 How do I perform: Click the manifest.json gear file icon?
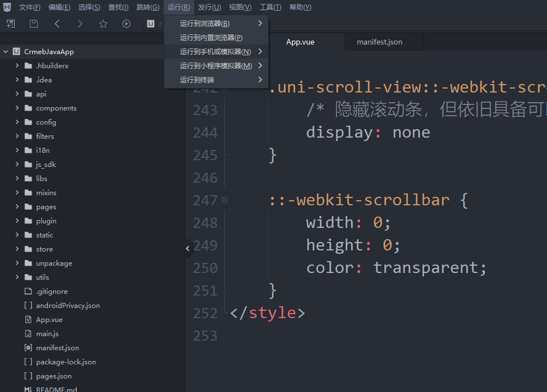coord(28,347)
